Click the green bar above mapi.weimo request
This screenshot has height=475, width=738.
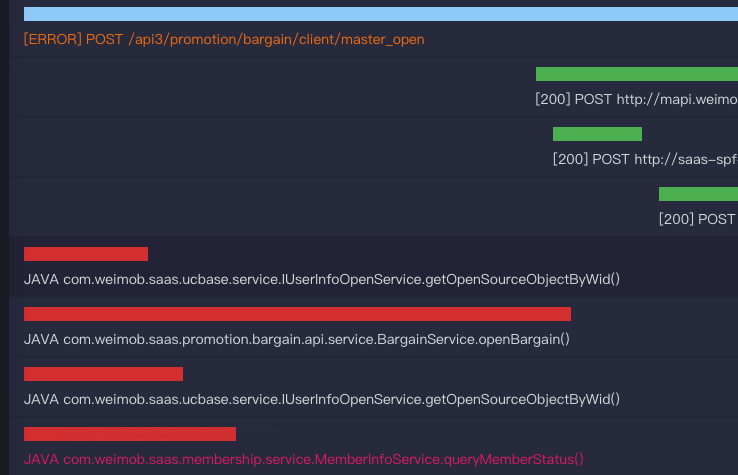pos(637,74)
